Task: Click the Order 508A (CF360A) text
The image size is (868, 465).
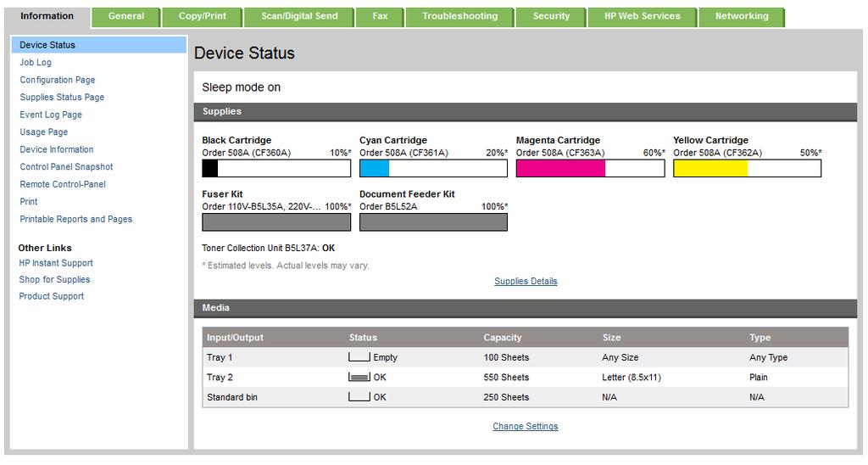Action: (x=247, y=153)
